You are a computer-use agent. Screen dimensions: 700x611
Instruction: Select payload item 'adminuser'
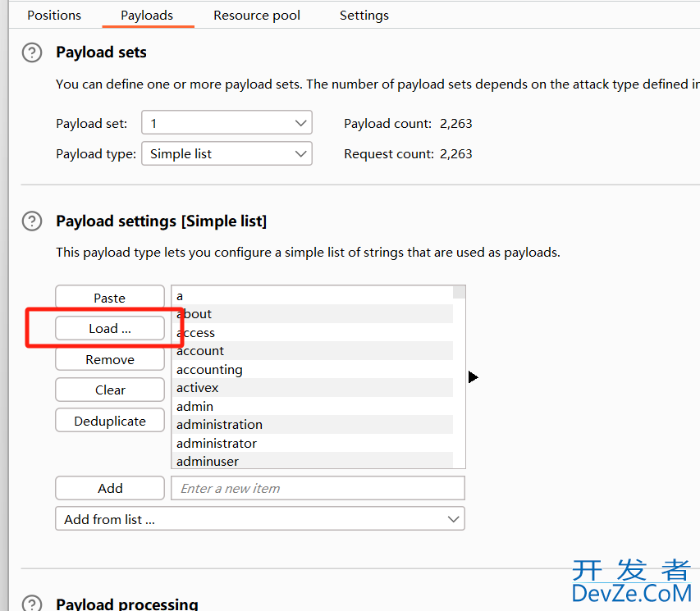tap(313, 461)
